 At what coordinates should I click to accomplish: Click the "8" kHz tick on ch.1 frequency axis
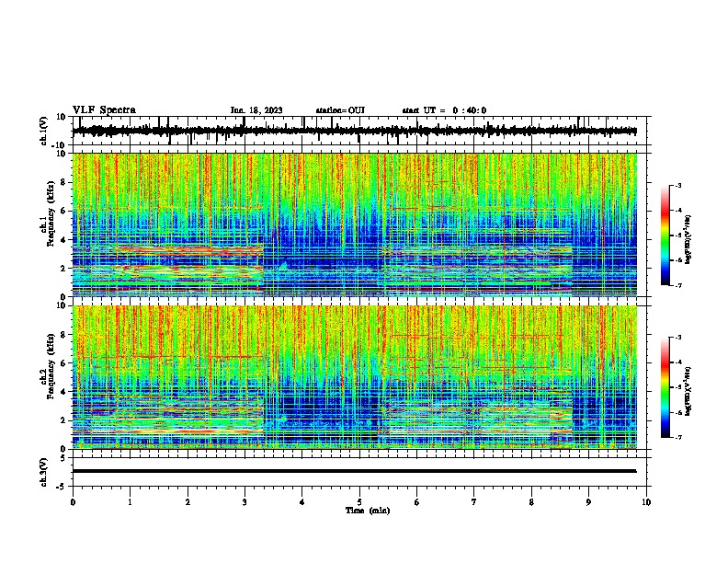pos(63,182)
